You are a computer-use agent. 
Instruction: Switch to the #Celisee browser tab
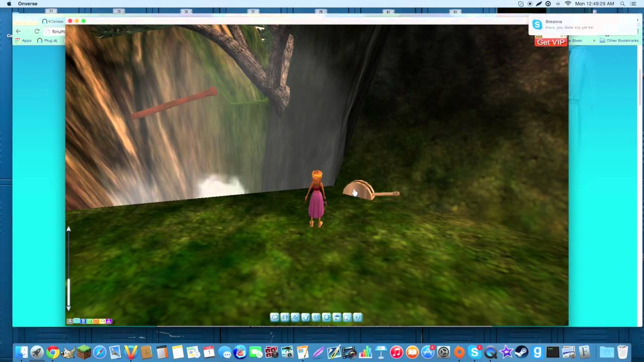[53, 21]
